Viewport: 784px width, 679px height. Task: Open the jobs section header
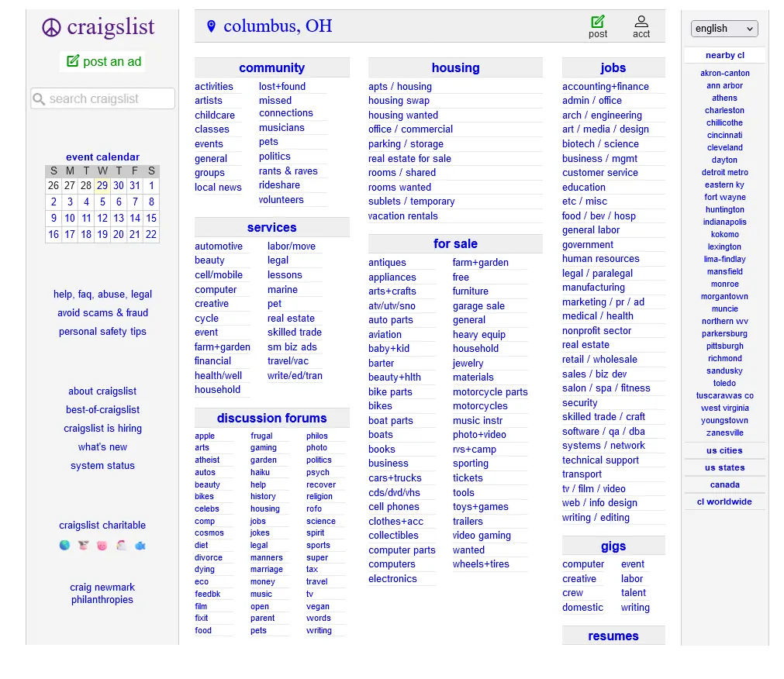coord(613,67)
